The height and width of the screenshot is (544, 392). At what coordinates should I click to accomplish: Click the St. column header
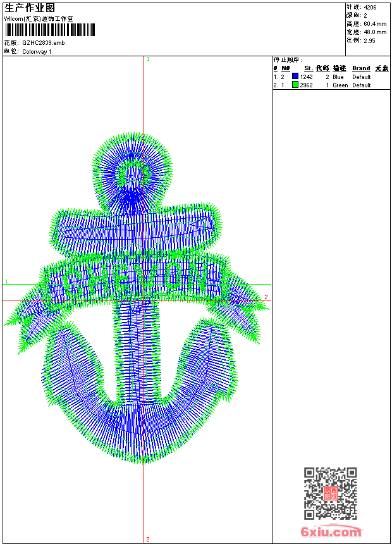pyautogui.click(x=308, y=68)
